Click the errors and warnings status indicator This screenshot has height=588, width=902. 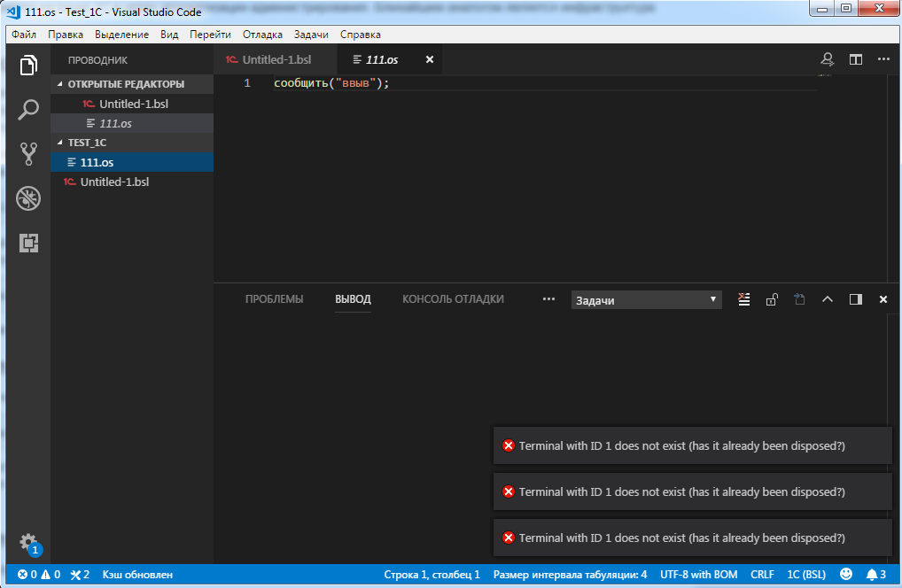pyautogui.click(x=38, y=574)
